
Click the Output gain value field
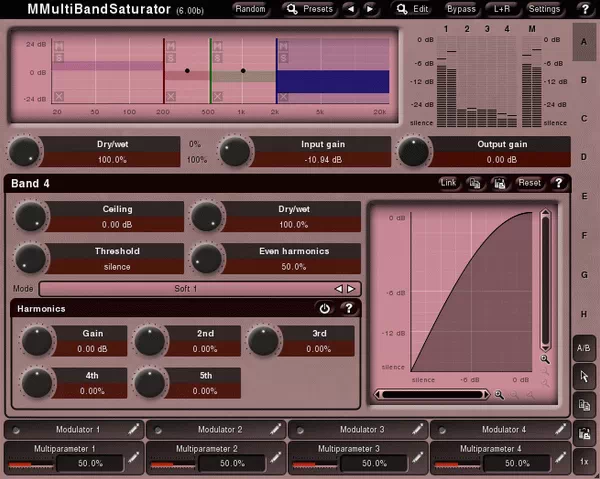click(501, 160)
